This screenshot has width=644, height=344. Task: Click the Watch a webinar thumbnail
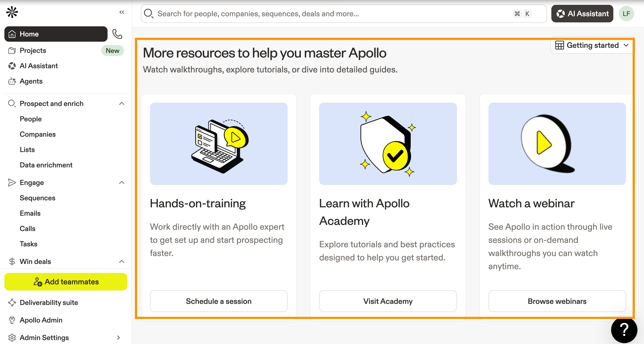(x=557, y=144)
